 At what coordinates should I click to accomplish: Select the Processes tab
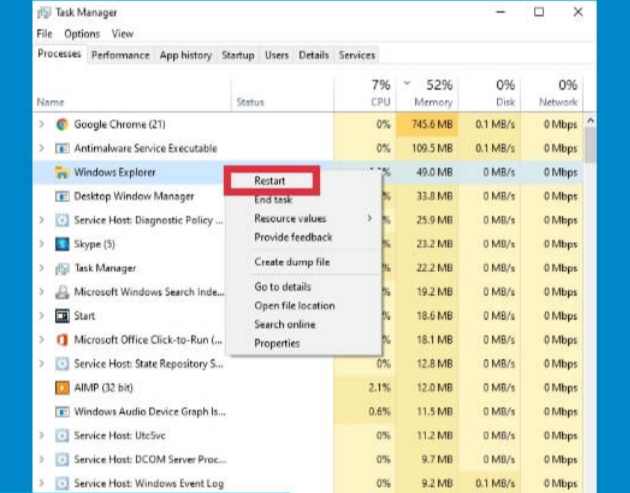(x=59, y=54)
